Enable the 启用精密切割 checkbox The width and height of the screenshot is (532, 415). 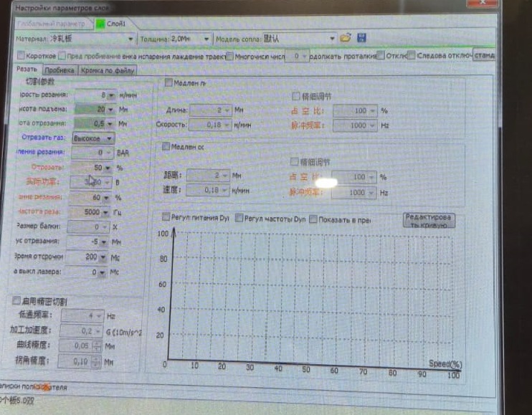click(16, 300)
